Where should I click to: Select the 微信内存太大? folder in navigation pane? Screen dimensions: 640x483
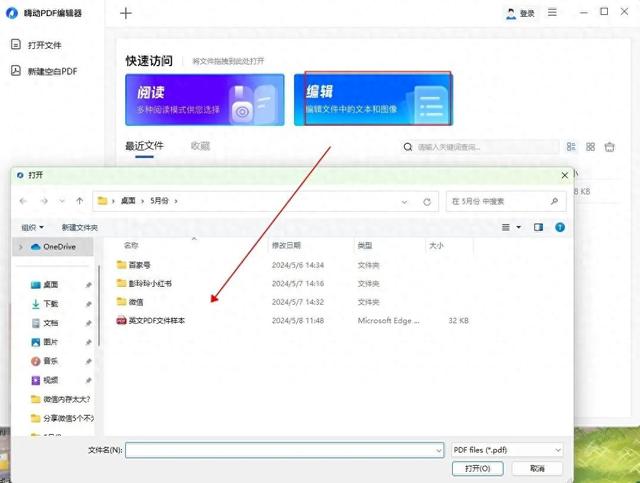pos(61,399)
